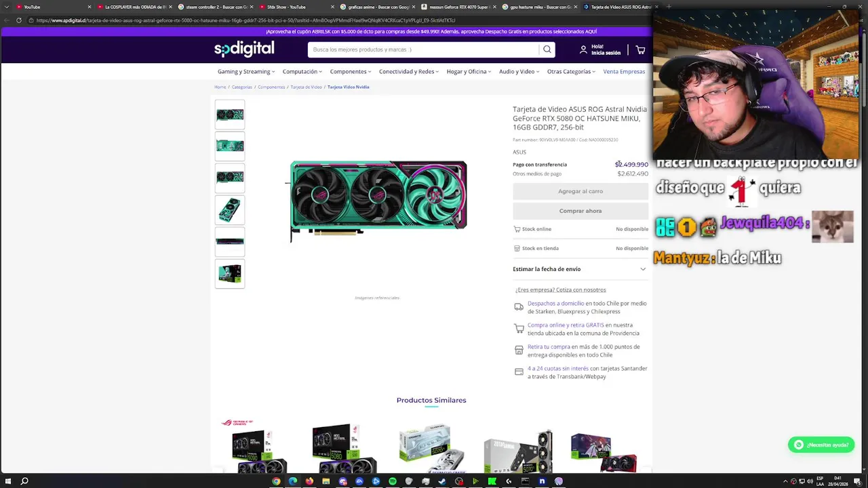This screenshot has height=488, width=868.
Task: Open Steam from the taskbar
Action: 442,481
